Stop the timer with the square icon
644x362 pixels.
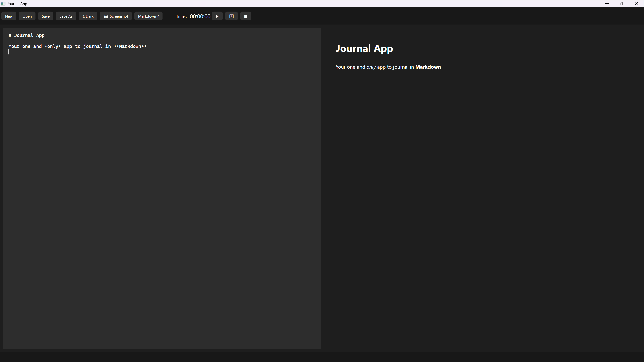(x=246, y=16)
